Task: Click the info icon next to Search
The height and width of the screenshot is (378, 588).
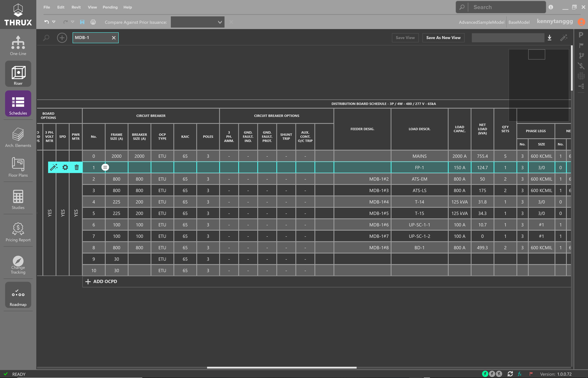Action: coord(551,7)
